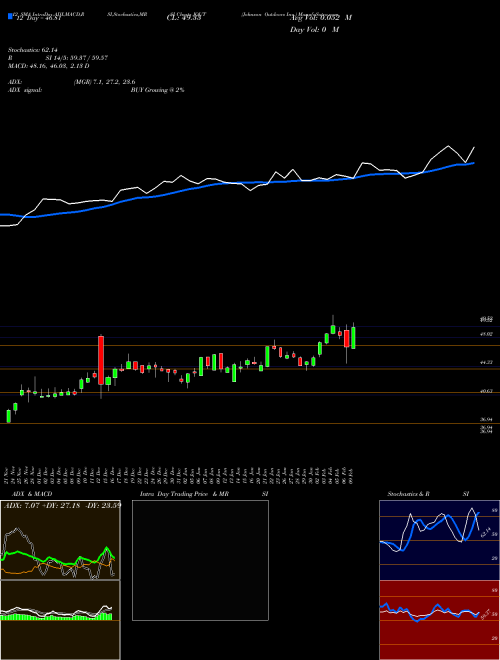Viewport: 500px width, 660px height.
Task: Click the 'Stochastics & R' panel title
Action: (x=409, y=494)
